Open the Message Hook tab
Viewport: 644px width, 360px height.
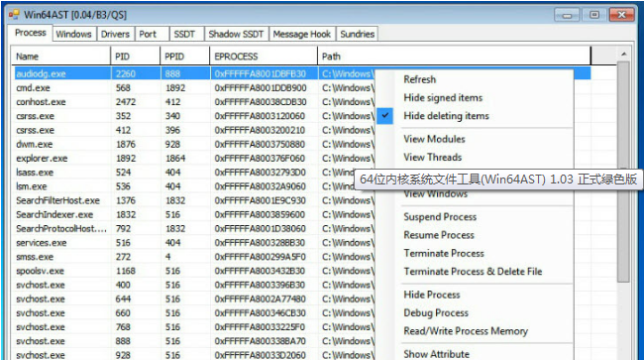(302, 34)
